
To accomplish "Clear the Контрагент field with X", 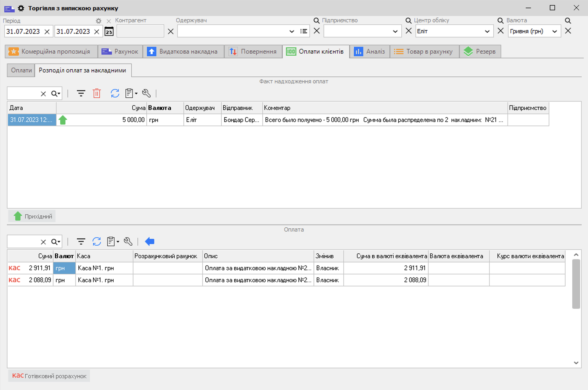I will [x=171, y=32].
